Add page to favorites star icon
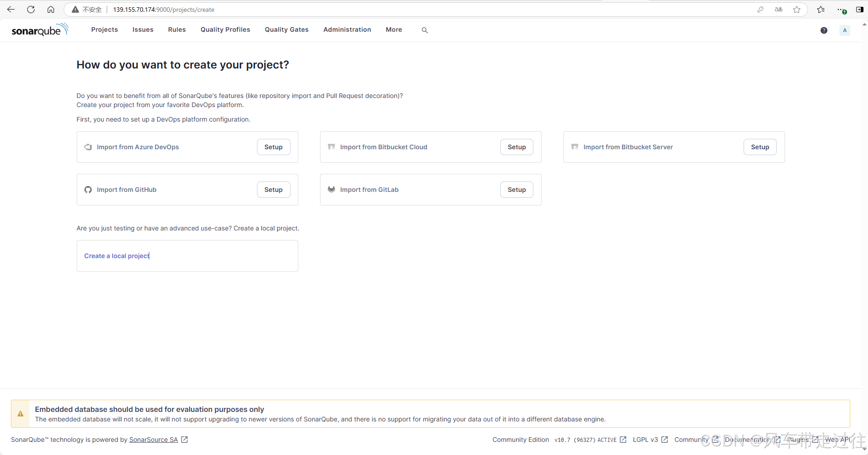Viewport: 868px width, 455px height. (x=797, y=10)
